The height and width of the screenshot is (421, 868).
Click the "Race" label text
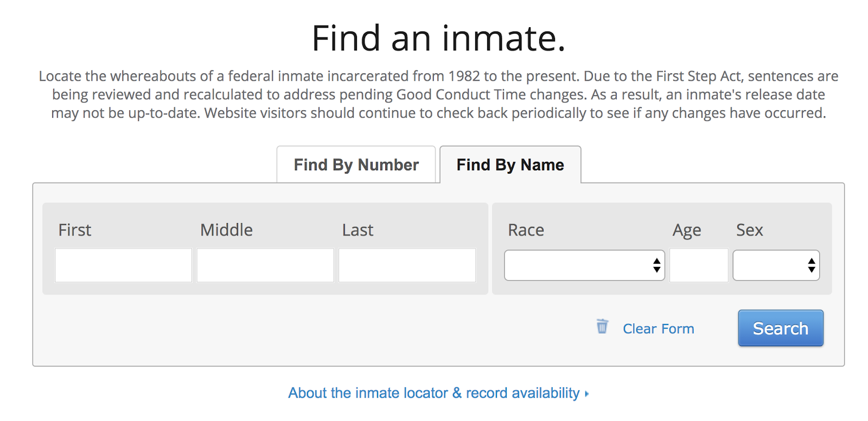click(526, 230)
